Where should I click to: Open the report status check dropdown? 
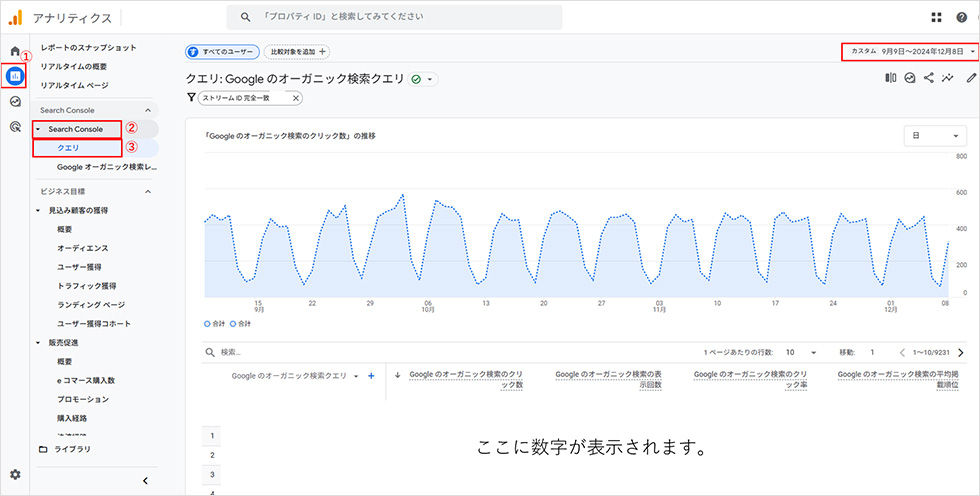pyautogui.click(x=423, y=79)
